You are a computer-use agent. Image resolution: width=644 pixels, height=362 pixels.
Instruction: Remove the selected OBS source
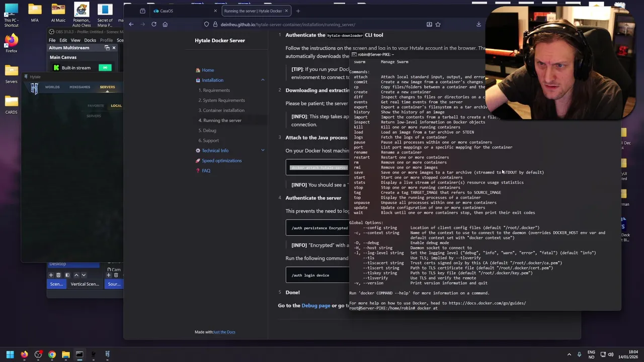(116, 275)
